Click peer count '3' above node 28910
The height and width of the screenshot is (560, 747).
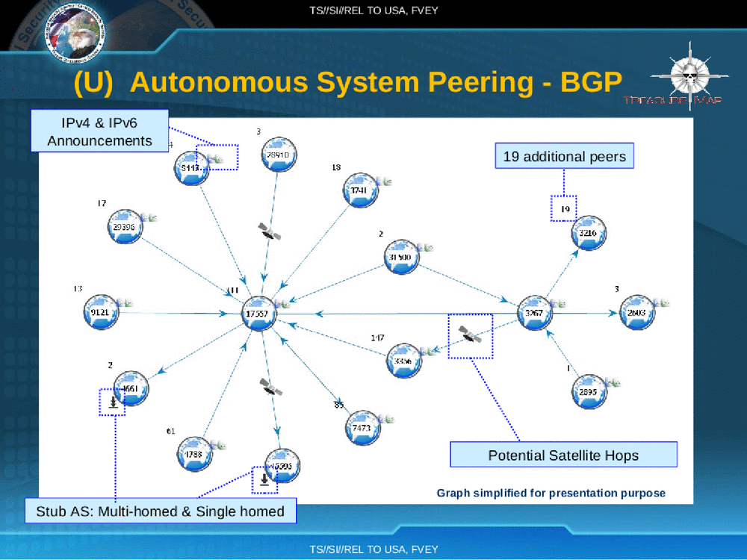[x=258, y=131]
